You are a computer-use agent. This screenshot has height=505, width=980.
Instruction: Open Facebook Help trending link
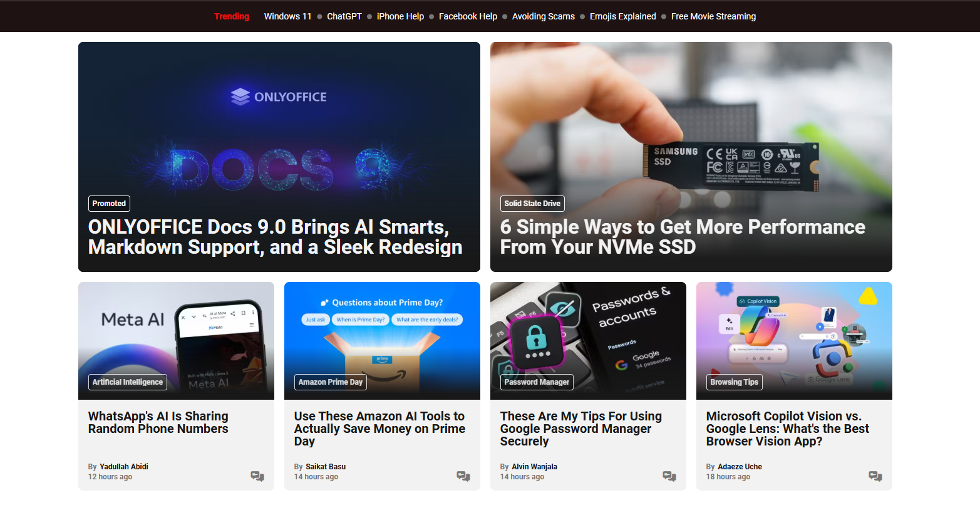coord(468,16)
